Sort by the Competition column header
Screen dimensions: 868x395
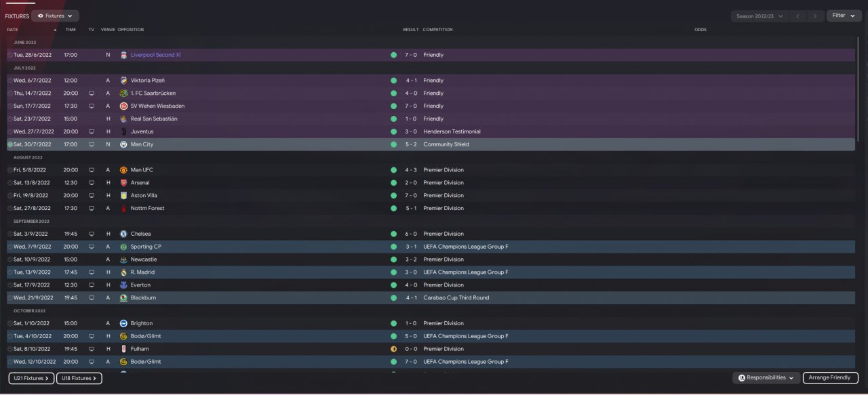[x=437, y=30]
